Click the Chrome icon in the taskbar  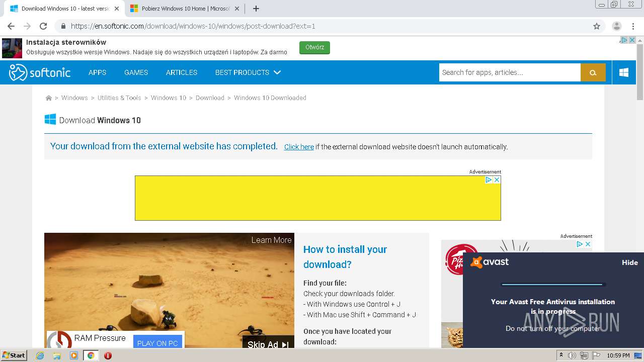pyautogui.click(x=91, y=355)
